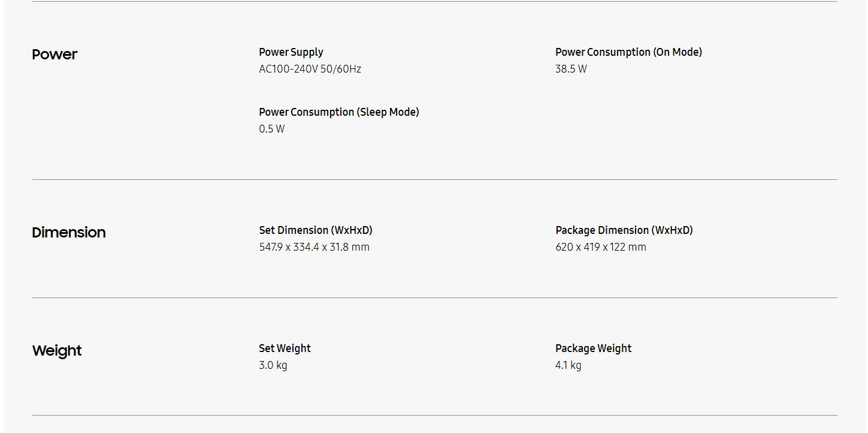Click the divider line below the Weight section
Viewport: 868px width, 433px height.
click(x=434, y=415)
